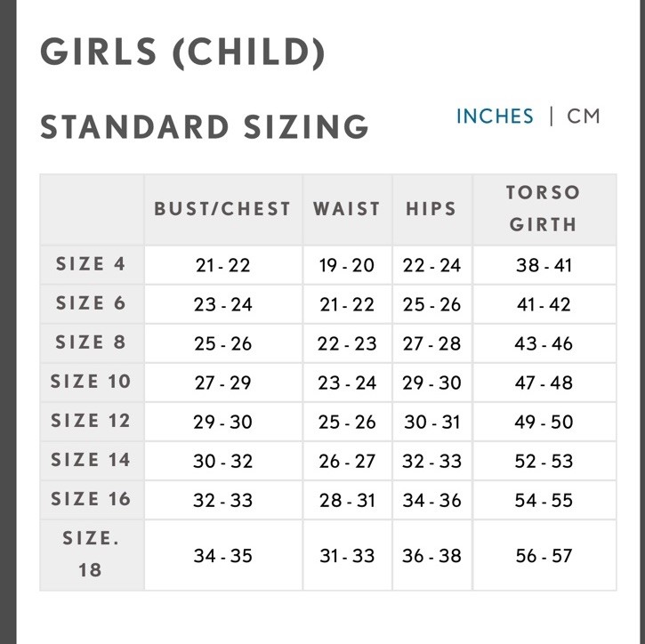Select Size 4 bust value 21 - 22
Image resolution: width=645 pixels, height=644 pixels.
(223, 265)
